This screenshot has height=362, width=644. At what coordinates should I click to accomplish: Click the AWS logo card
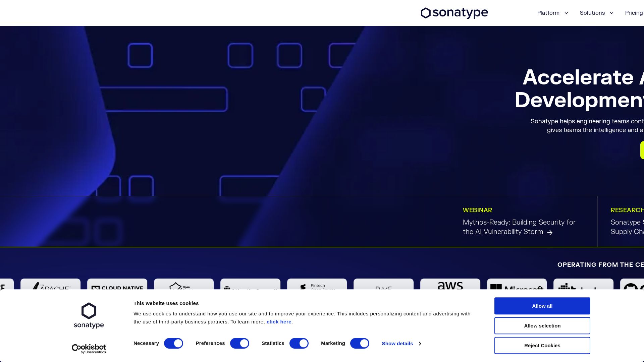pos(450,284)
